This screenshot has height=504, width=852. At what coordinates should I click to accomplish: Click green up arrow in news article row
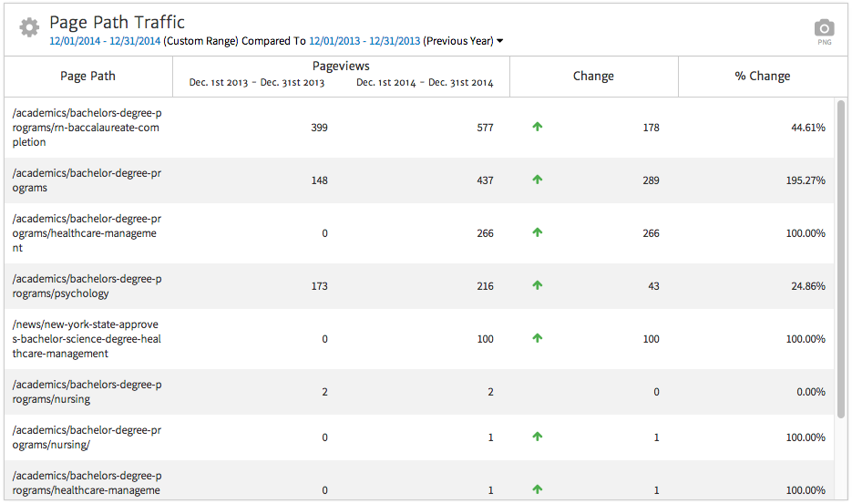coord(537,339)
